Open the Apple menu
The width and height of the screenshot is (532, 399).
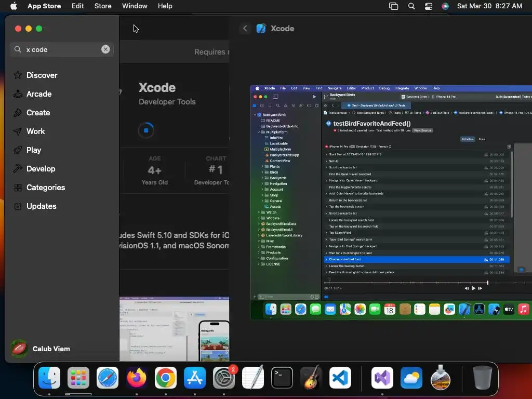pyautogui.click(x=14, y=6)
